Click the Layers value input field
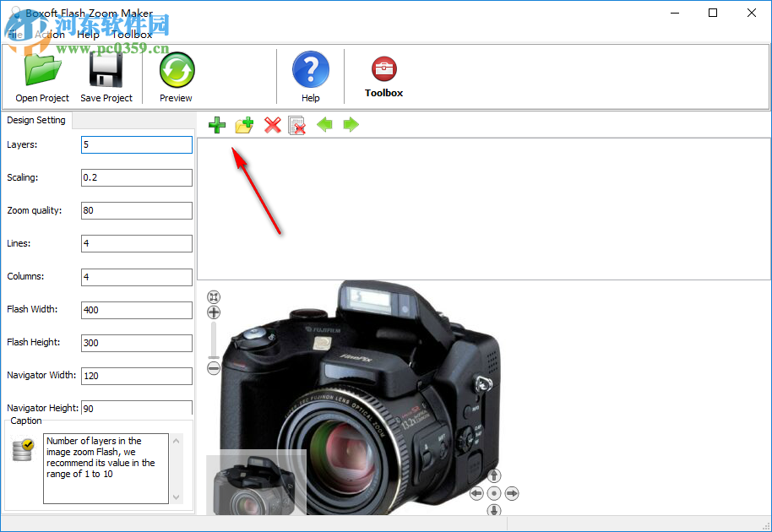The width and height of the screenshot is (772, 532). pyautogui.click(x=137, y=144)
